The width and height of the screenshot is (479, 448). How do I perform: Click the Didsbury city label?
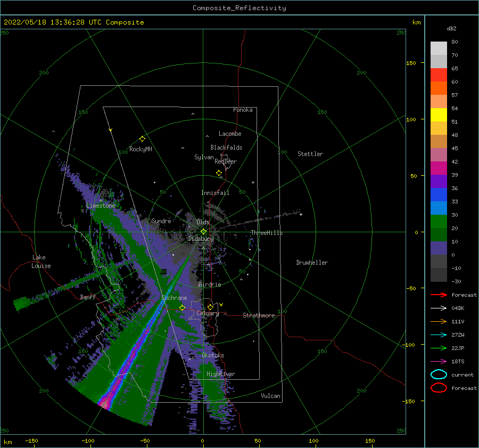201,239
